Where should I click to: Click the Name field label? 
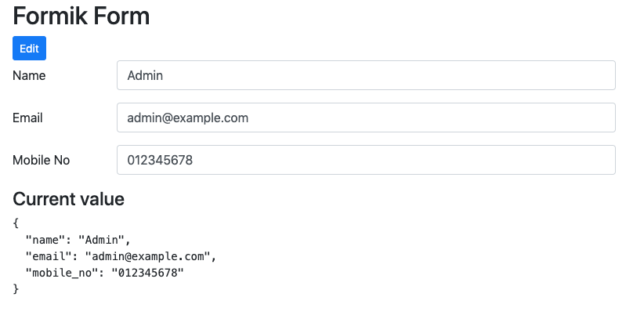tap(29, 75)
